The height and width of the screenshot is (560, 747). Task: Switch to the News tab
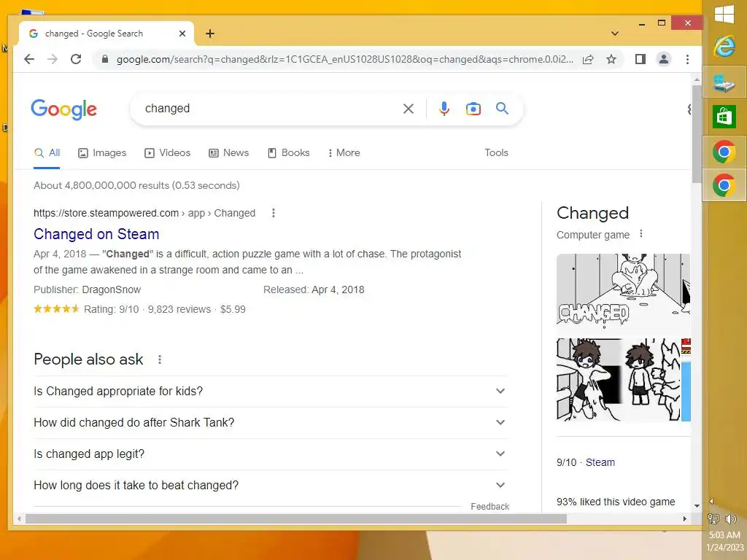tap(228, 153)
